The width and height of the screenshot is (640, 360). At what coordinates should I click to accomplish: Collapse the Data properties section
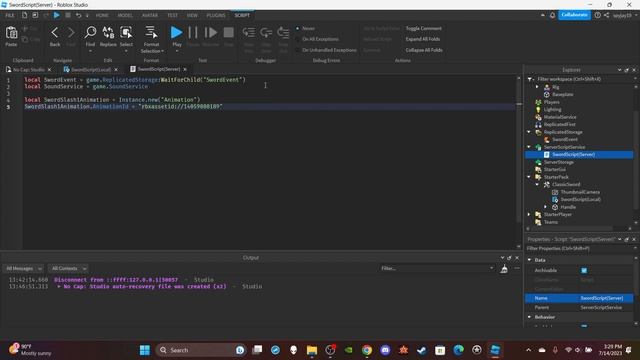click(529, 260)
